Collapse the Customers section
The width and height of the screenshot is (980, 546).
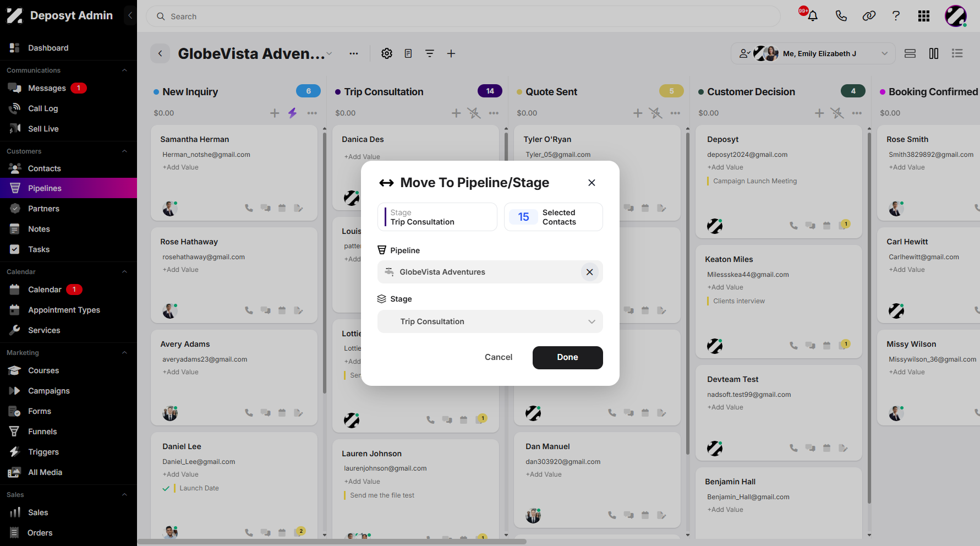pos(124,151)
